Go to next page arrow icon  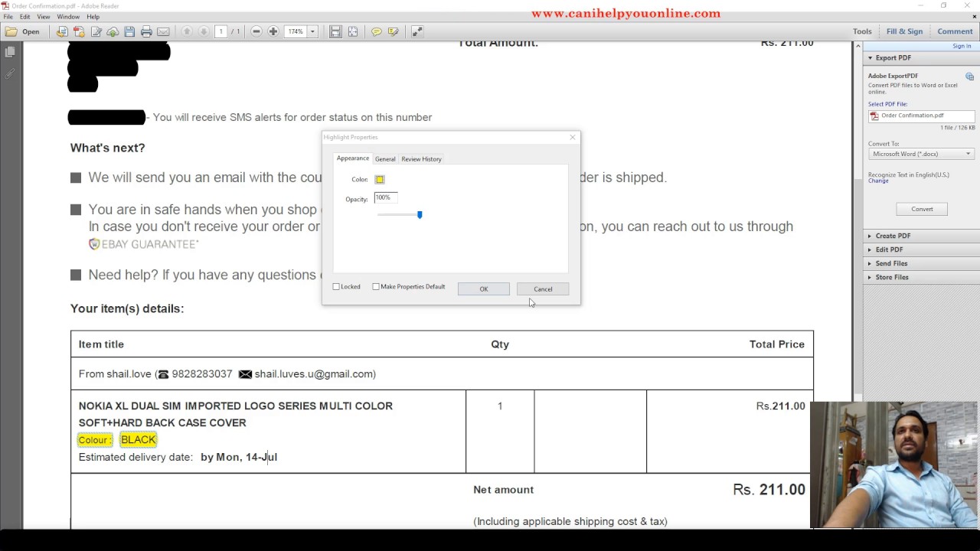pos(204,31)
